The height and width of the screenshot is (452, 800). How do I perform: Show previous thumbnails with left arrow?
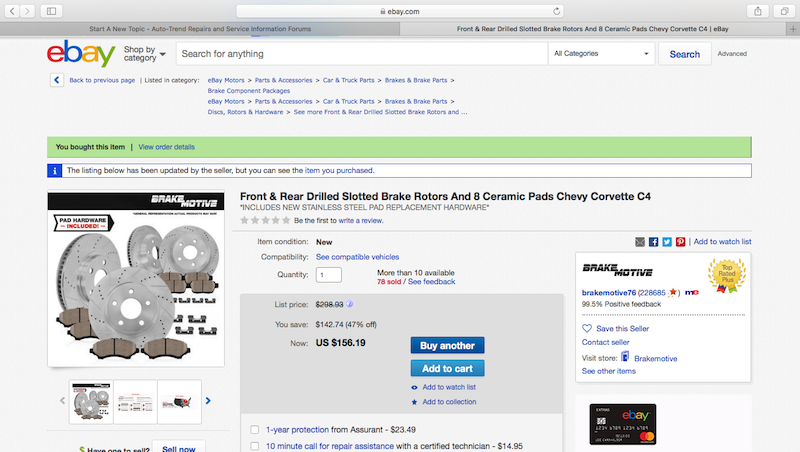[x=62, y=401]
